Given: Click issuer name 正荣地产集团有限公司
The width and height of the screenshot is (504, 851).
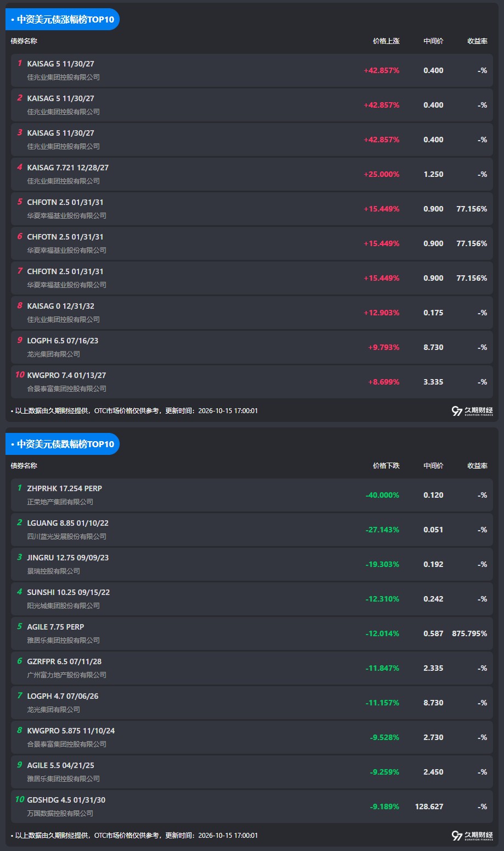Looking at the screenshot, I should pos(60,502).
